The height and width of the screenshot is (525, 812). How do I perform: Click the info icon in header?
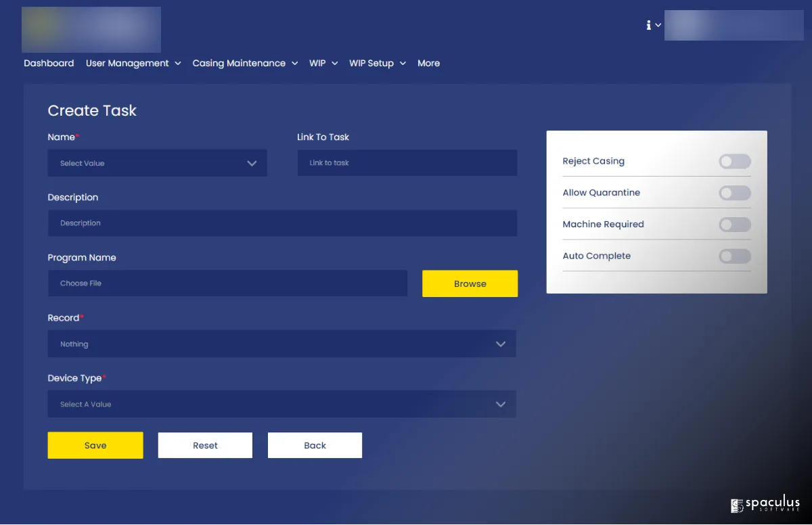[649, 25]
